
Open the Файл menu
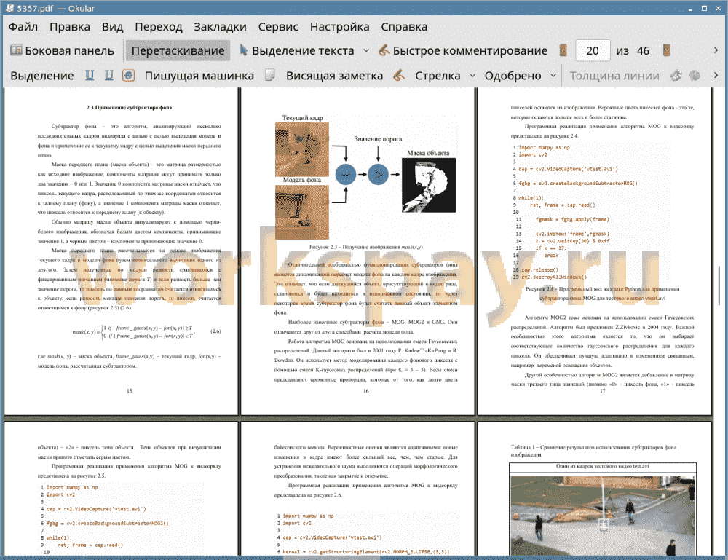tap(23, 27)
